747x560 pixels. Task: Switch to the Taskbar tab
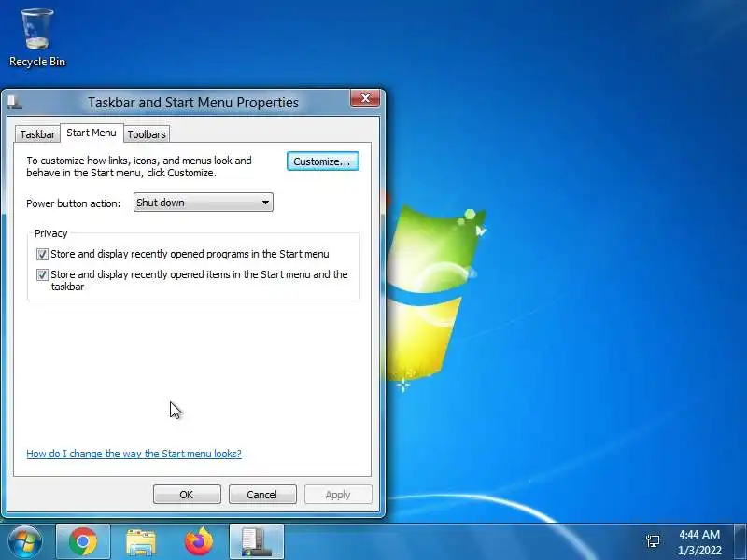click(37, 134)
